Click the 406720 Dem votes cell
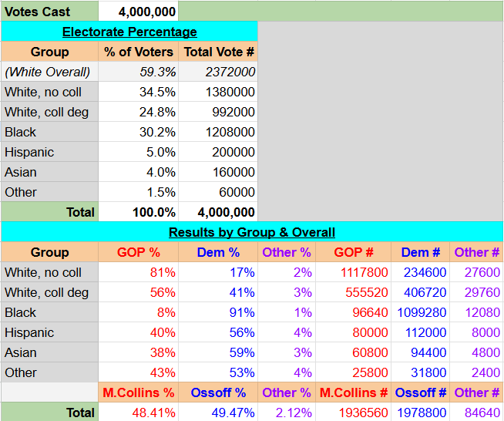 click(421, 292)
